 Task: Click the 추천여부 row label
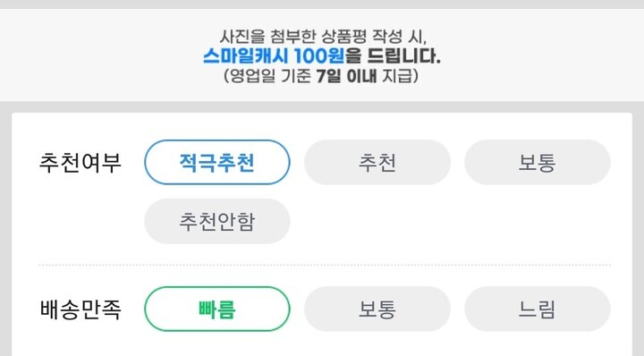coord(80,162)
